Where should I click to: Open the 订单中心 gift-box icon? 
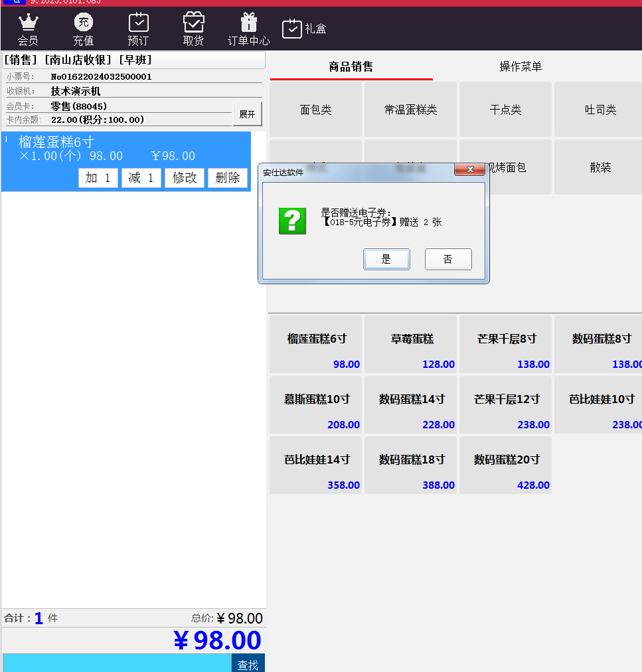248,29
